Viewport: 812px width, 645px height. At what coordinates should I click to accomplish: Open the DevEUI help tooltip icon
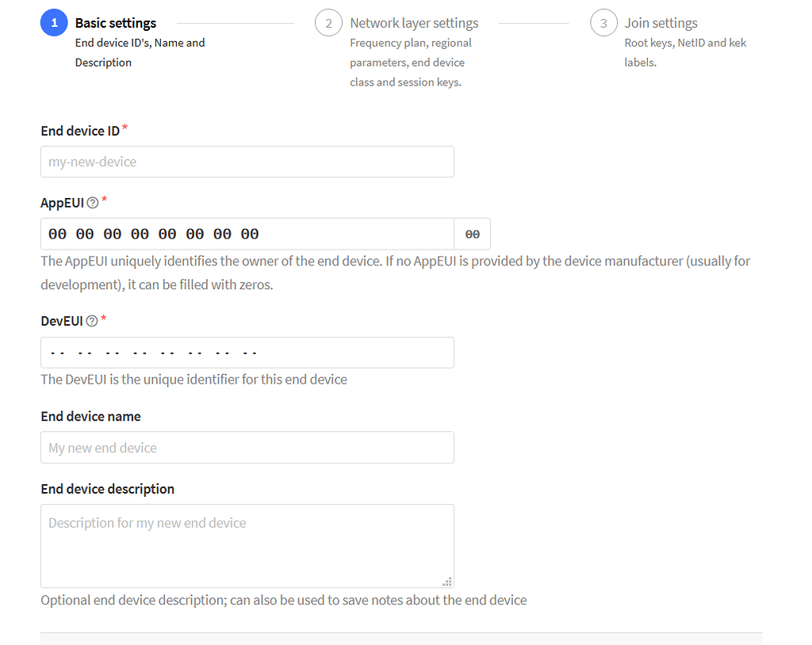click(x=93, y=321)
